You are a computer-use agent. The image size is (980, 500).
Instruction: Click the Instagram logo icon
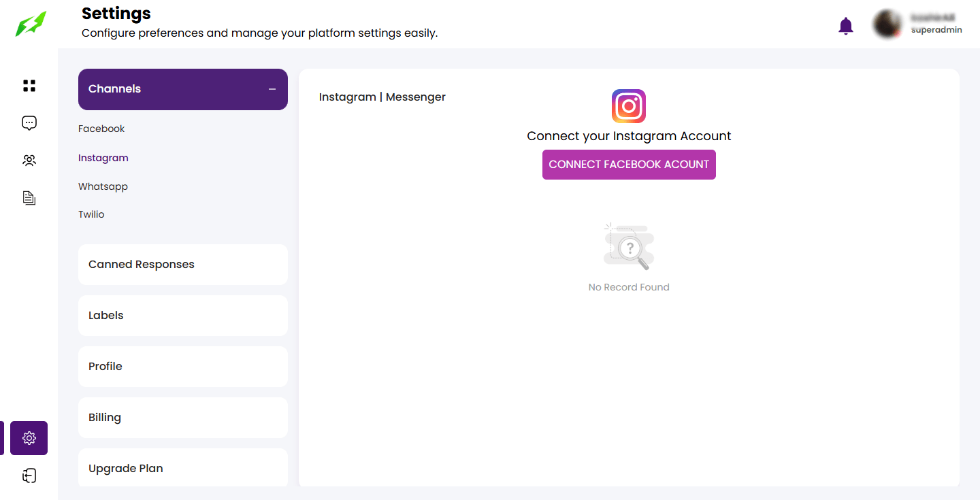coord(628,106)
